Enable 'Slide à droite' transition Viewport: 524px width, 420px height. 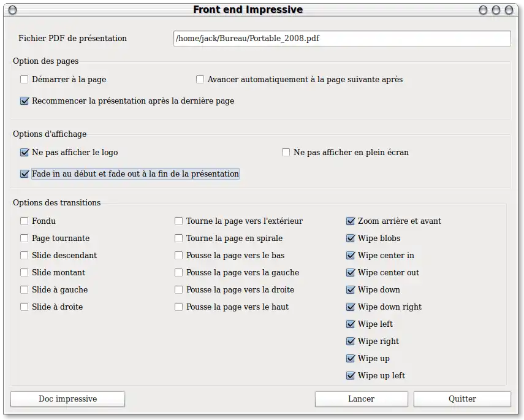[x=24, y=307]
